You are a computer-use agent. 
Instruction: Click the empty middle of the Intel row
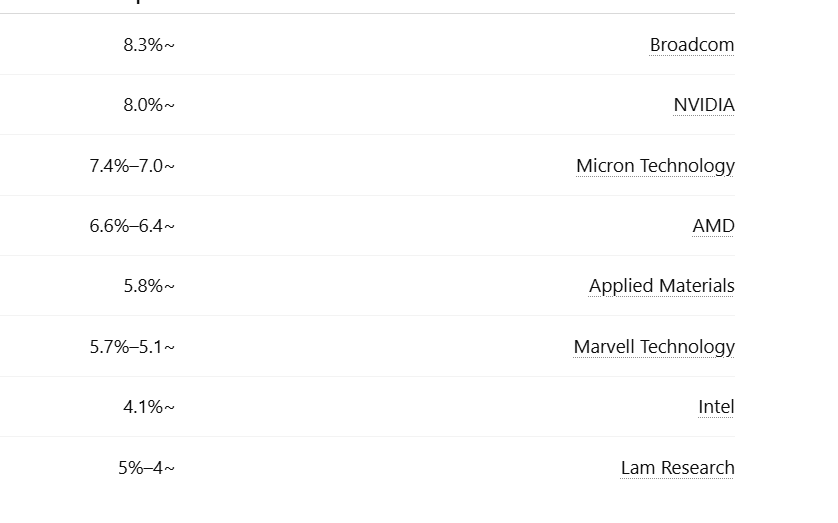(420, 407)
